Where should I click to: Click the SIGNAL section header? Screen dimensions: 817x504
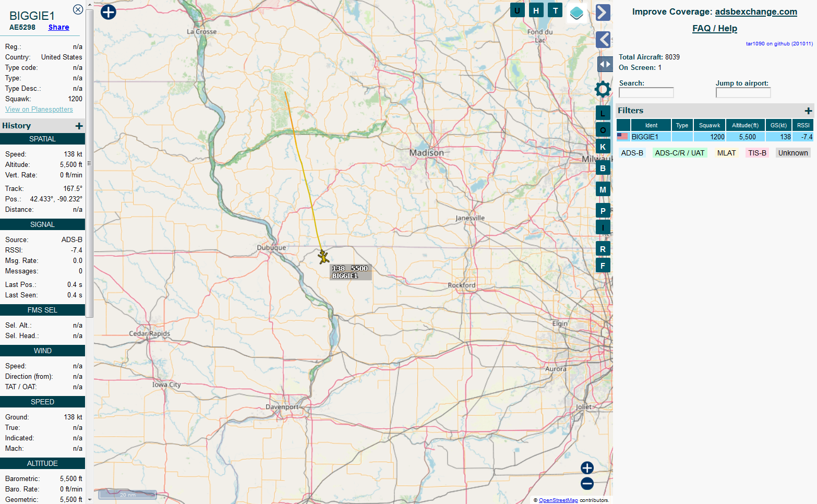tap(42, 224)
